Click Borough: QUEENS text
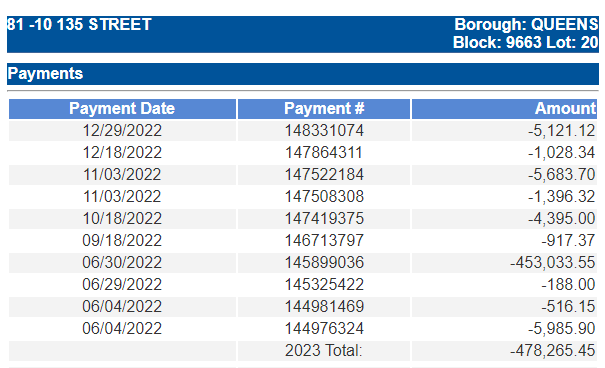Viewport: 605px width, 368px height. tap(526, 24)
